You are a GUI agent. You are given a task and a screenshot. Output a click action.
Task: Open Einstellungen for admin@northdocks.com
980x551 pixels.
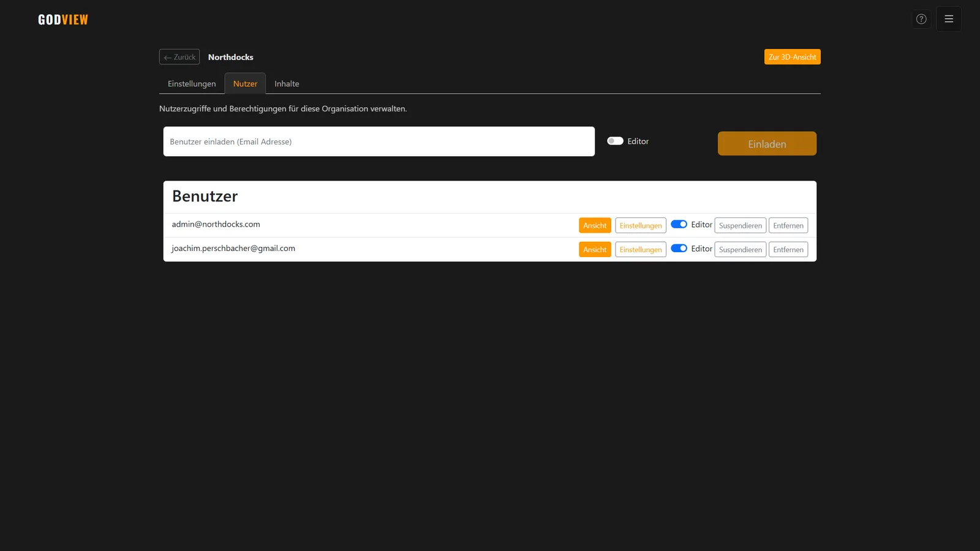click(641, 225)
